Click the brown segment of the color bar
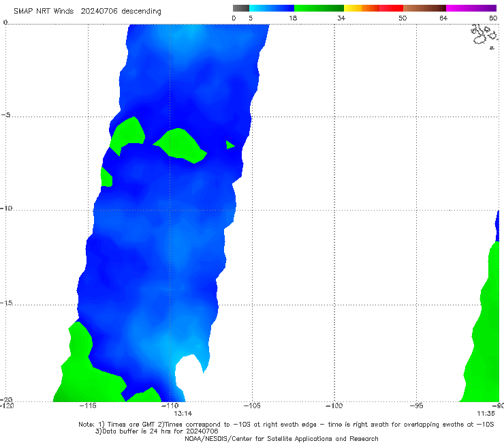This screenshot has width=504, height=443. tap(424, 8)
